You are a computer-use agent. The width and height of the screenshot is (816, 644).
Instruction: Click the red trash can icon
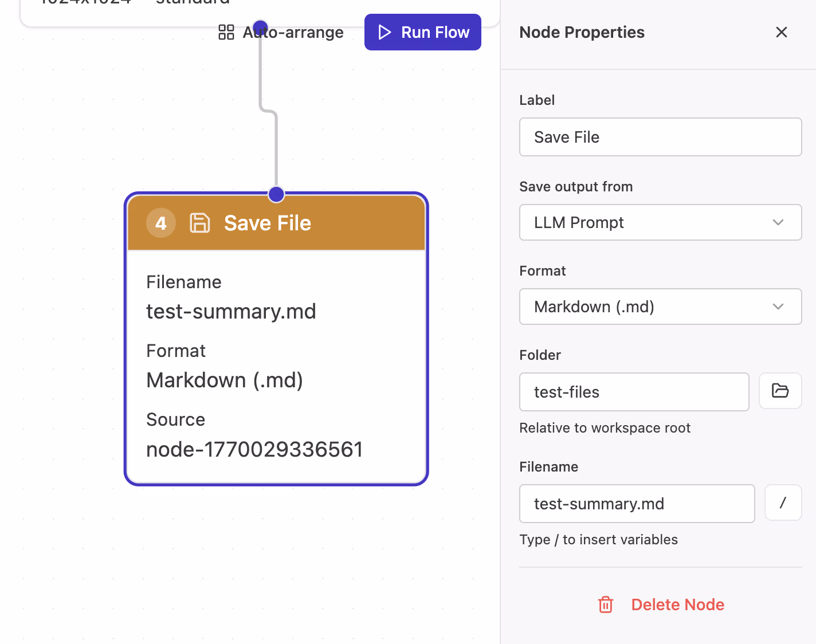click(606, 604)
